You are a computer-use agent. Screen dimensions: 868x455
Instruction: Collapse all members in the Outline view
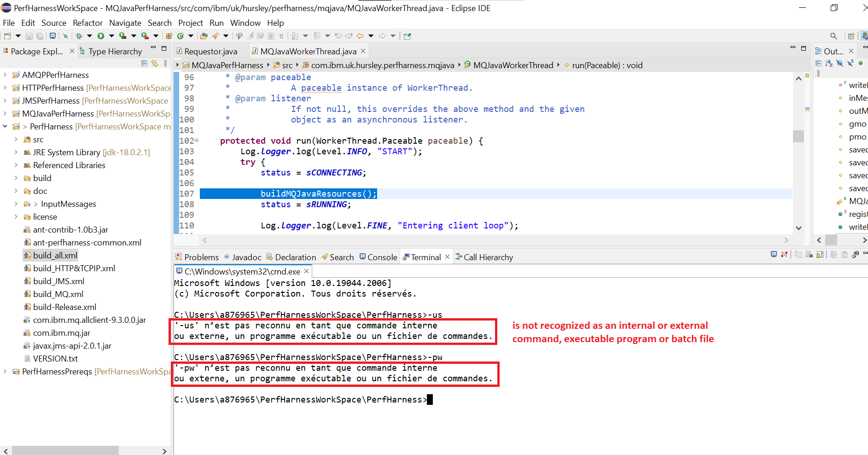819,64
